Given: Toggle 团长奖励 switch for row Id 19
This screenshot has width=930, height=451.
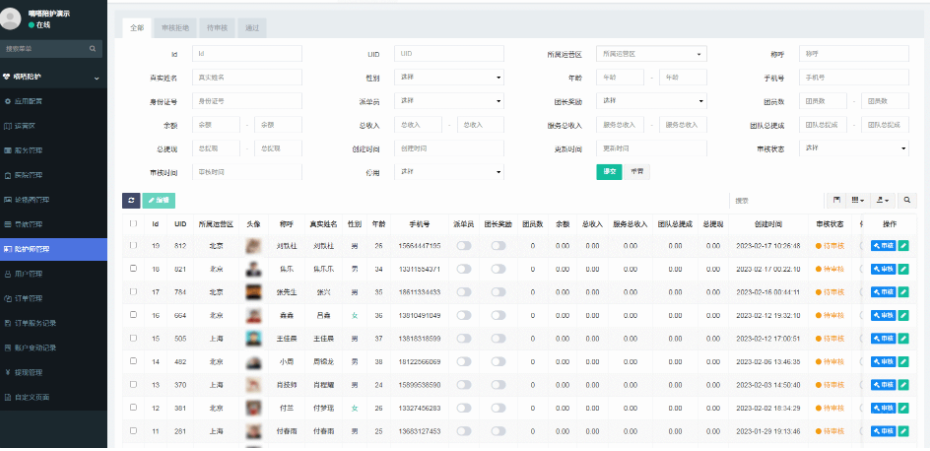Looking at the screenshot, I should click(x=498, y=246).
